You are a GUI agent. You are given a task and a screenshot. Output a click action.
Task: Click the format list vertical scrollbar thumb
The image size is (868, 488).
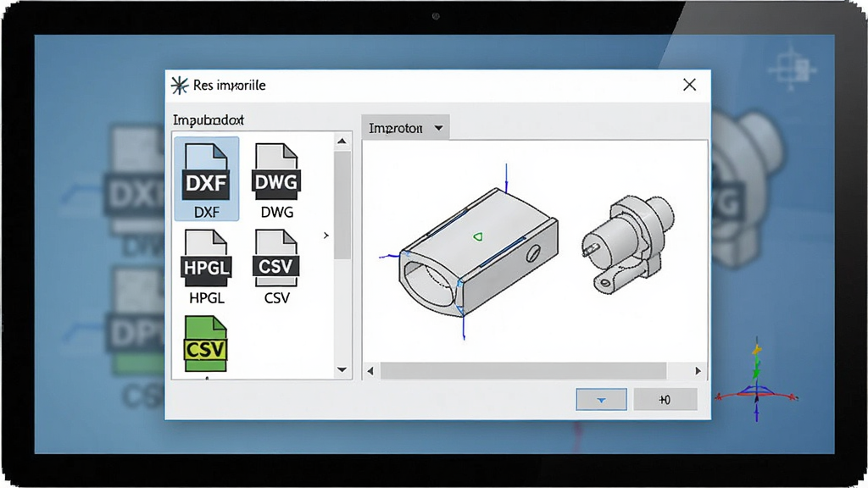coord(342,205)
